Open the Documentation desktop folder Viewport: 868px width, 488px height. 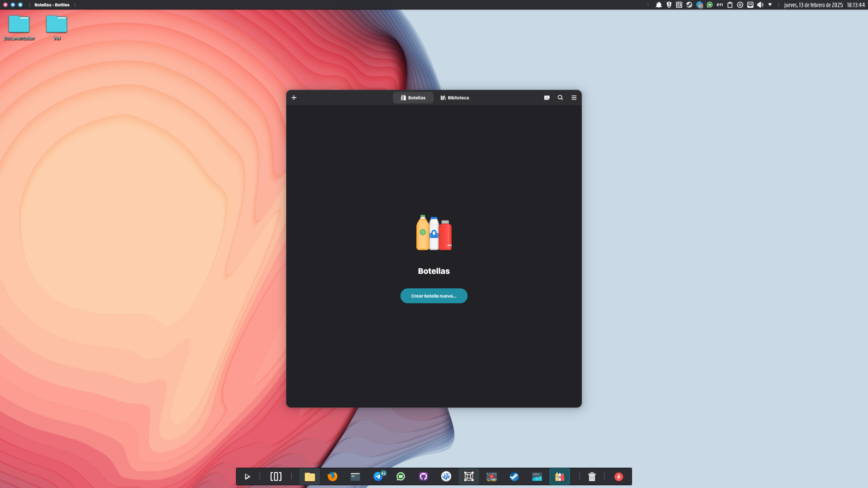pos(19,28)
